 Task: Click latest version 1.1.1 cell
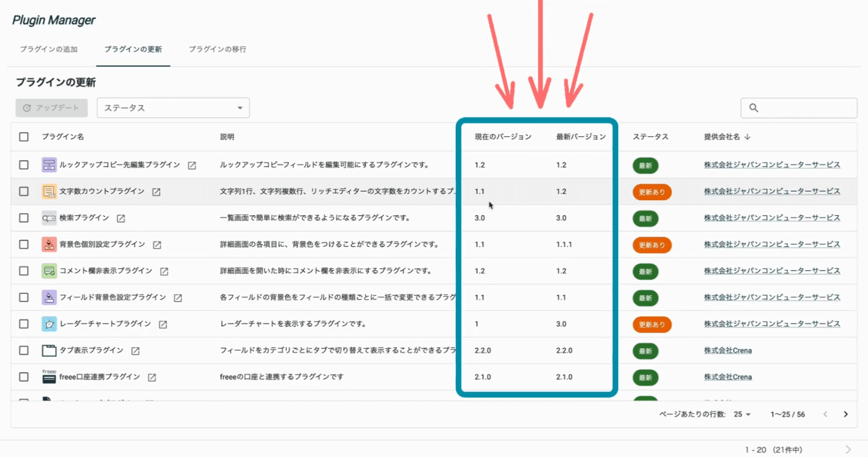click(x=564, y=244)
